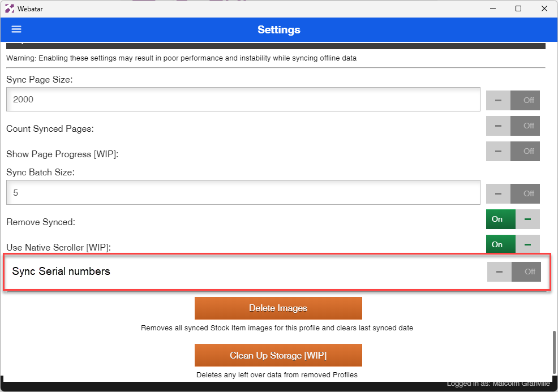Click the Settings header title
The height and width of the screenshot is (392, 558).
[278, 29]
